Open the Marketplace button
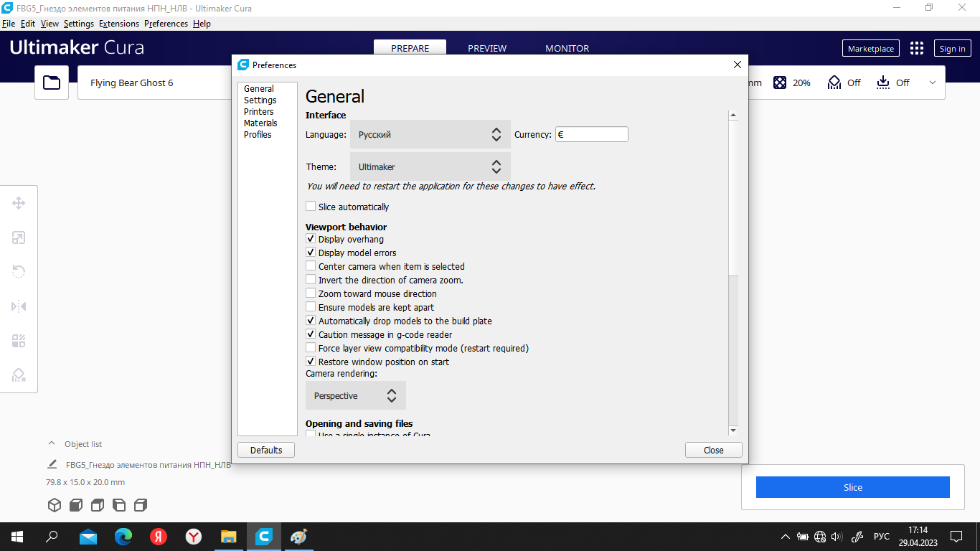980x551 pixels. pos(871,49)
